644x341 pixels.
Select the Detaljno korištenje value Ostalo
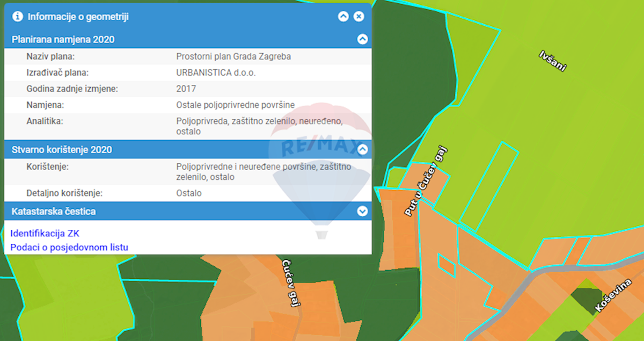(x=189, y=193)
